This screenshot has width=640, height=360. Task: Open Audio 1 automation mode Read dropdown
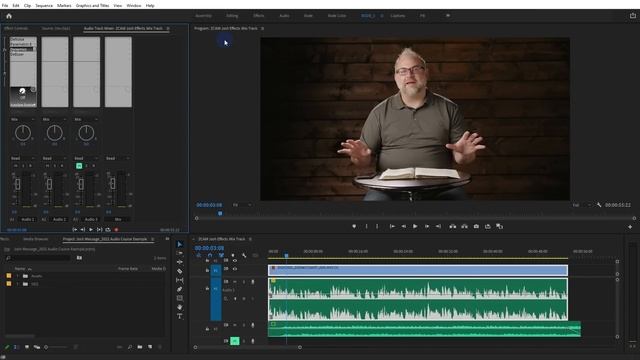(x=23, y=158)
